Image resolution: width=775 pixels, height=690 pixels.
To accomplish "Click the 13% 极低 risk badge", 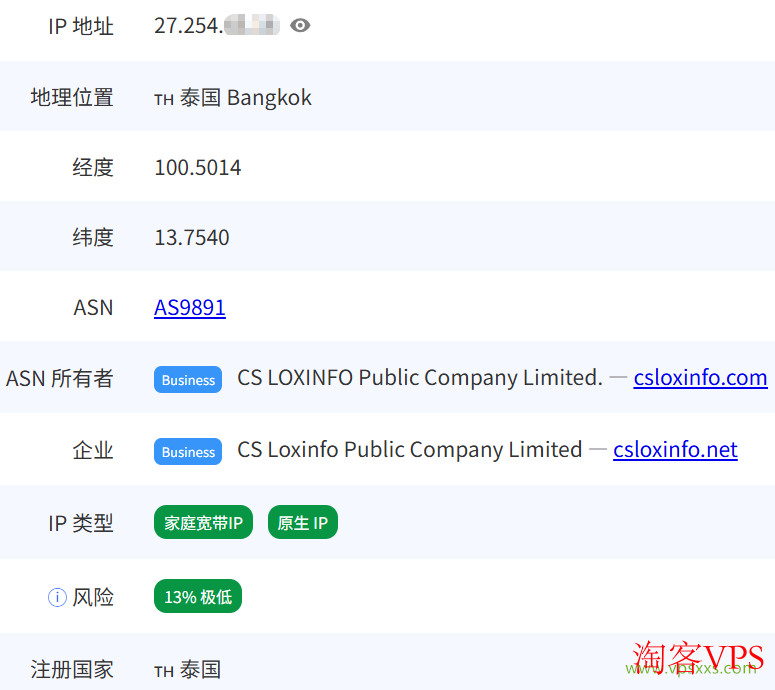I will (198, 596).
